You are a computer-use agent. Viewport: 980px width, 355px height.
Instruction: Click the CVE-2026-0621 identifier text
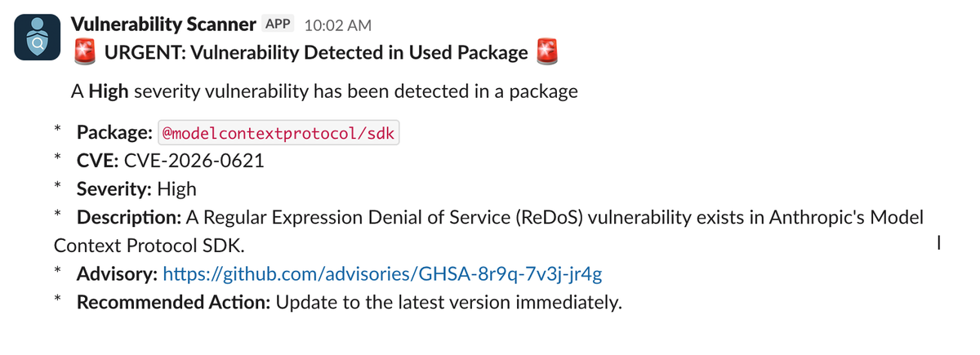(x=194, y=161)
